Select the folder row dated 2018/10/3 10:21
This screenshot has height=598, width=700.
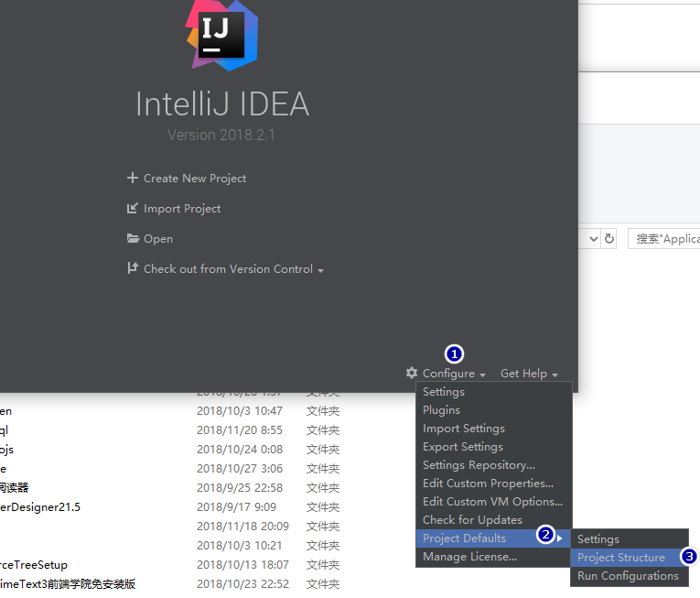pos(169,545)
